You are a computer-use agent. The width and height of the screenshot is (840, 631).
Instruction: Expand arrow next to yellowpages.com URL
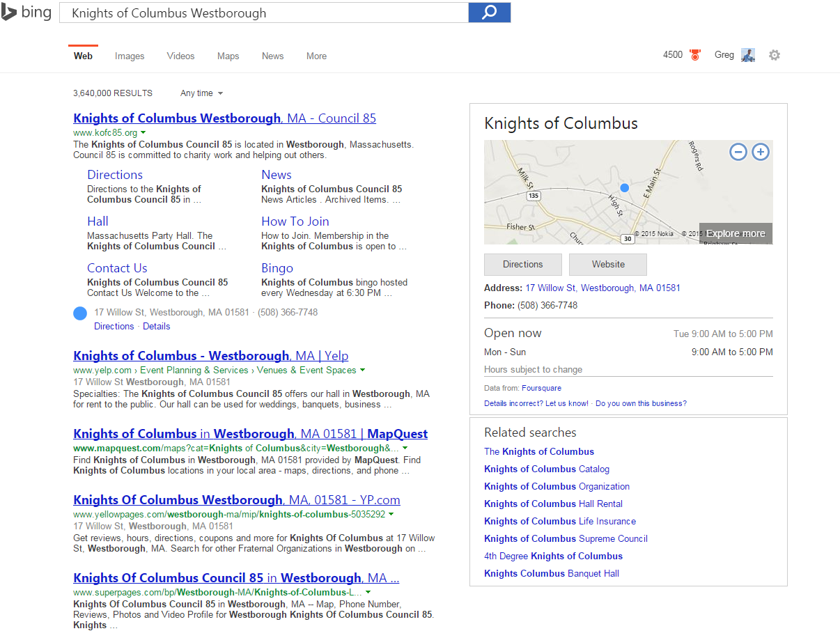click(391, 514)
